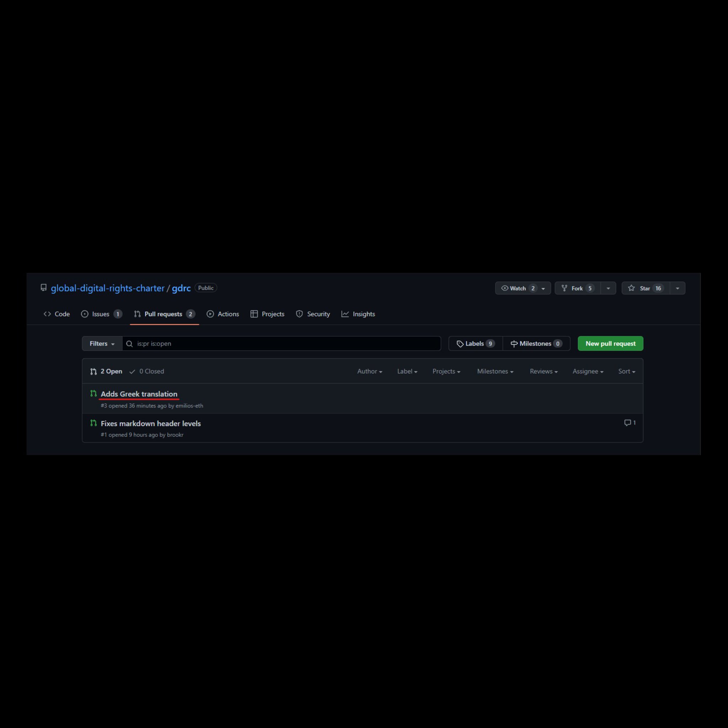Open the comment count on Fixes markdown PR

(x=630, y=423)
